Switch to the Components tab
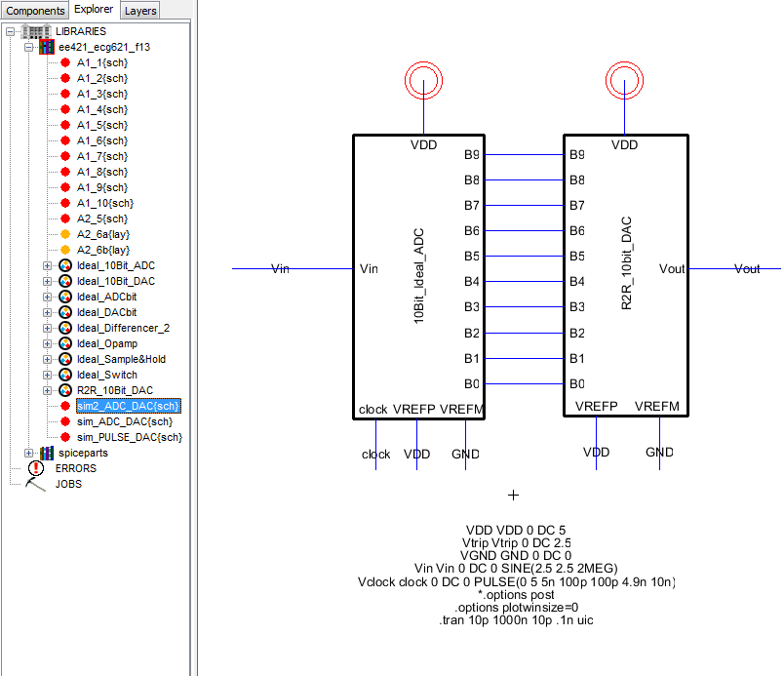The image size is (784, 676). (35, 10)
